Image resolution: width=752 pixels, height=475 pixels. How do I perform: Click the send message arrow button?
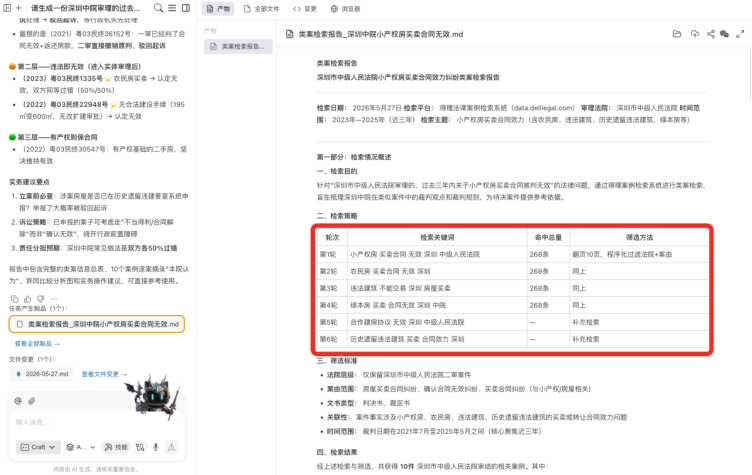click(x=171, y=447)
